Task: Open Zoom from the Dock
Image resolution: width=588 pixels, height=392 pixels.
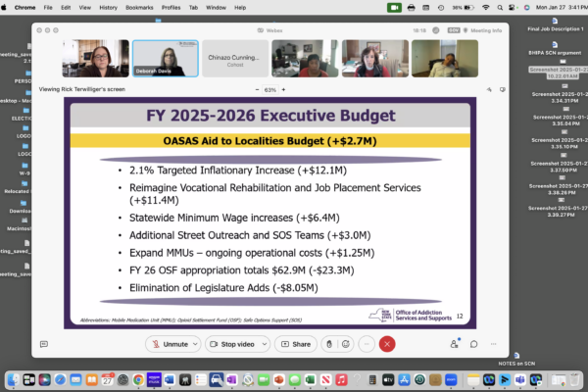Action: pos(451,380)
